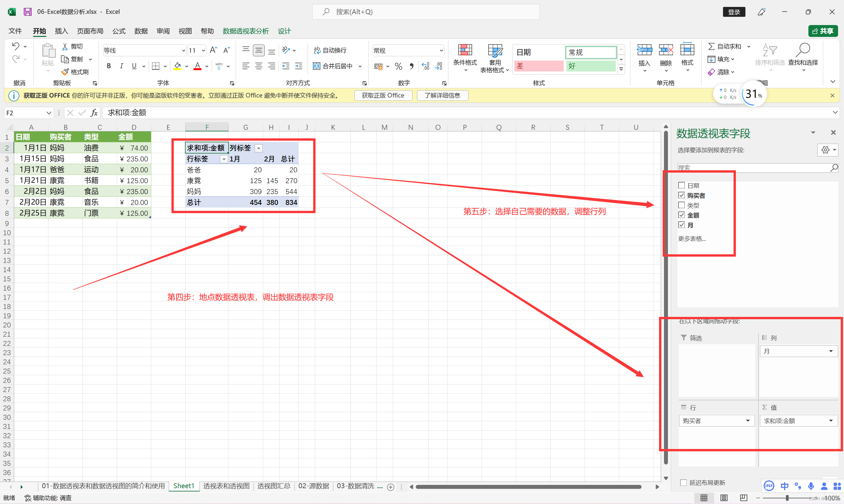Check the 日期 field checkbox
844x504 pixels.
pos(681,185)
